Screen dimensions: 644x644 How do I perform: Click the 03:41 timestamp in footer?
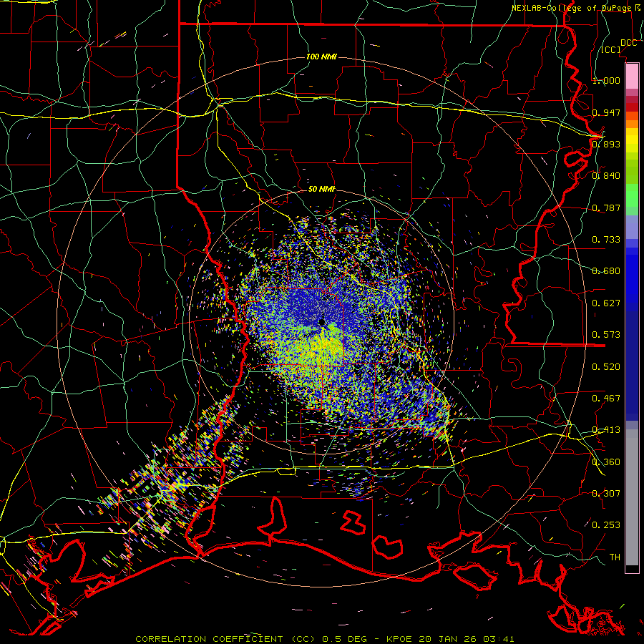click(x=499, y=639)
